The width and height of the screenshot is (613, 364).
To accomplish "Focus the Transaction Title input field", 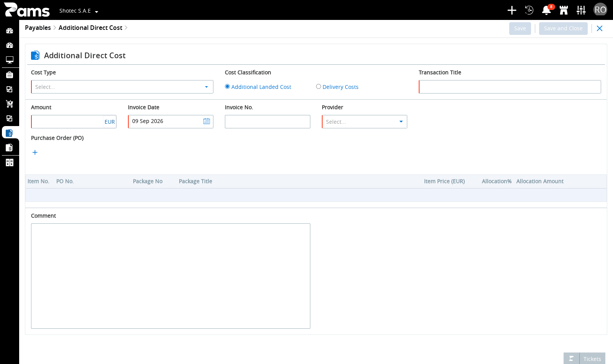I will 510,87.
